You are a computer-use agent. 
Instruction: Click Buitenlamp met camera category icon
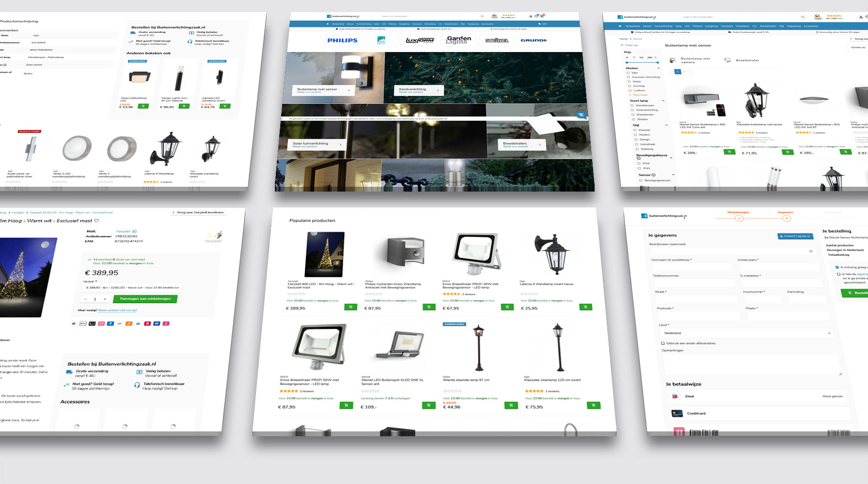coord(672,60)
